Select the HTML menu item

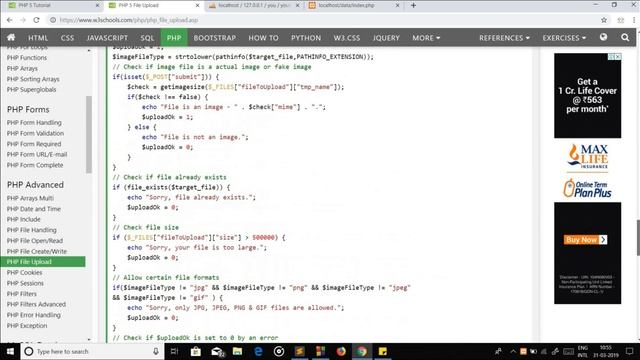tap(38, 38)
